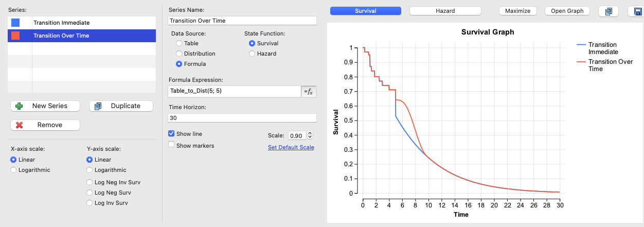Switch to the Survival graph tab
Screen dimensions: 644x227
pyautogui.click(x=365, y=11)
